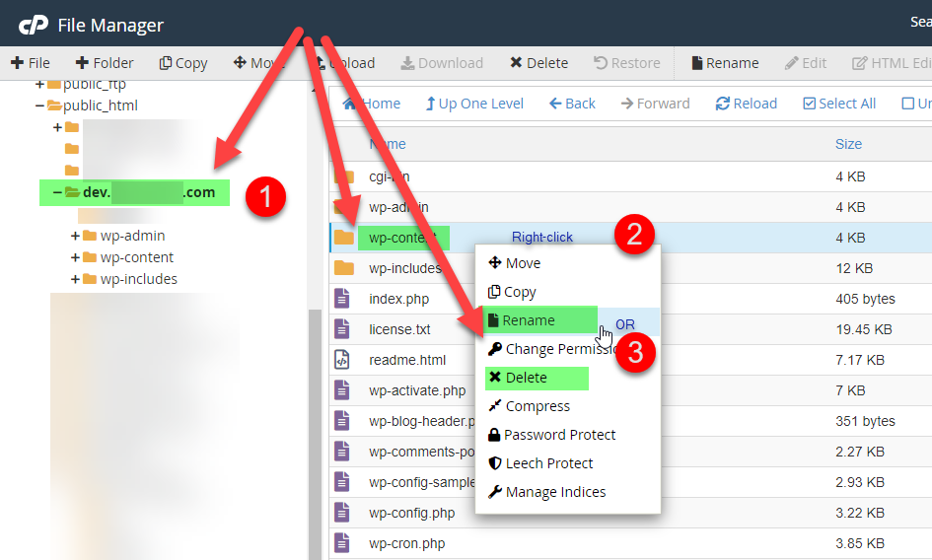Click the Download toolbar button

coord(442,63)
